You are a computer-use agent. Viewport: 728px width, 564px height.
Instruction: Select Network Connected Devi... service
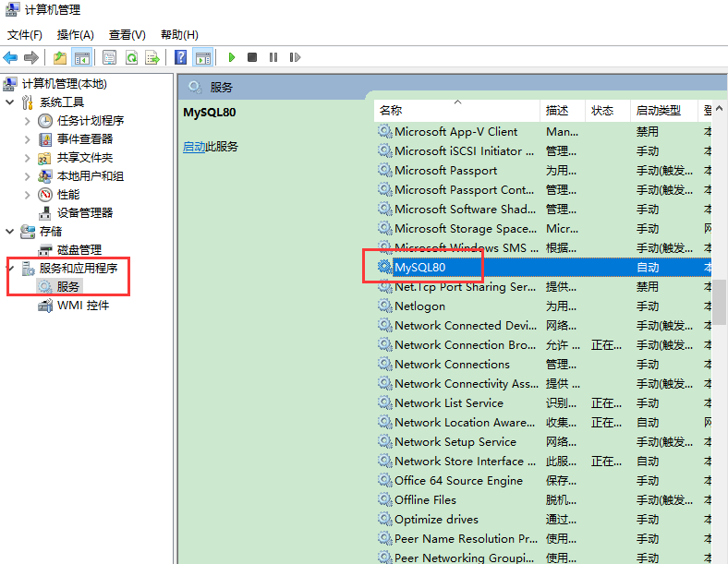coord(543,326)
